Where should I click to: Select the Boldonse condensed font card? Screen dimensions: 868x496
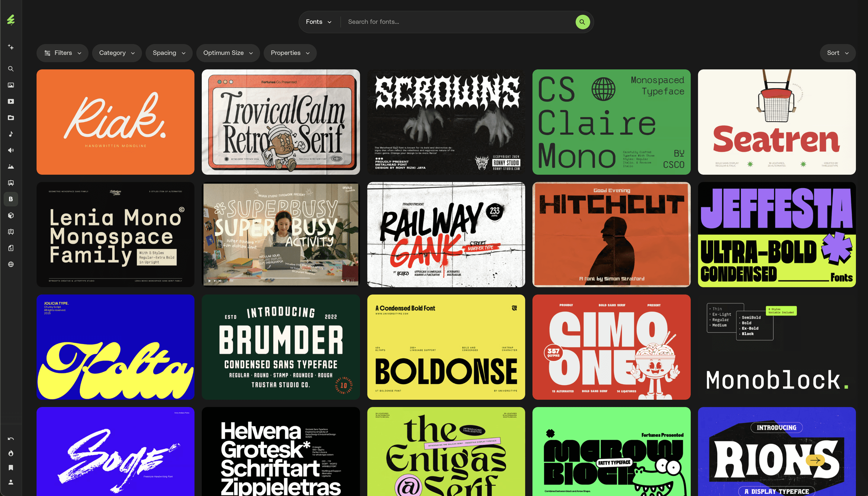pyautogui.click(x=446, y=347)
